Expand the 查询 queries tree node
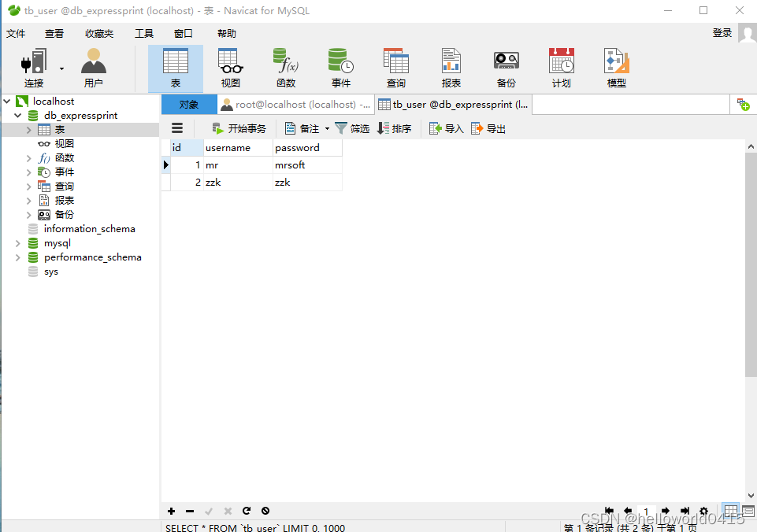This screenshot has width=757, height=532. (28, 187)
